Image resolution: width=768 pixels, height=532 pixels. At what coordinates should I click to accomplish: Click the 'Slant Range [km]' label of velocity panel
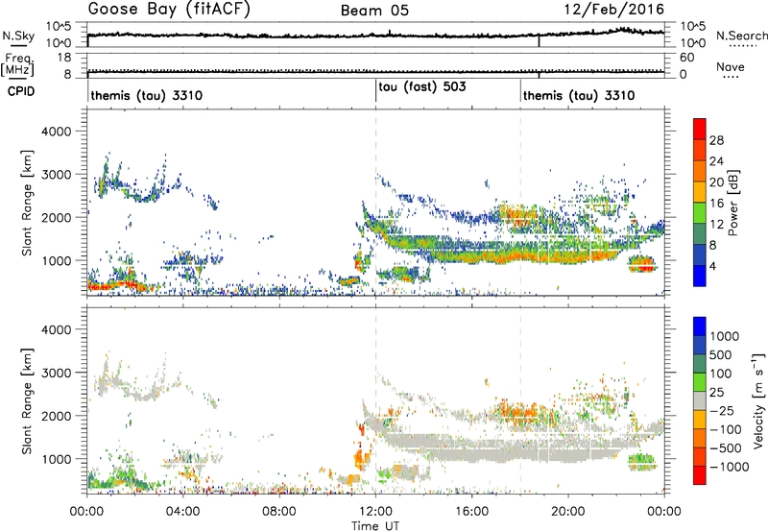tap(27, 400)
